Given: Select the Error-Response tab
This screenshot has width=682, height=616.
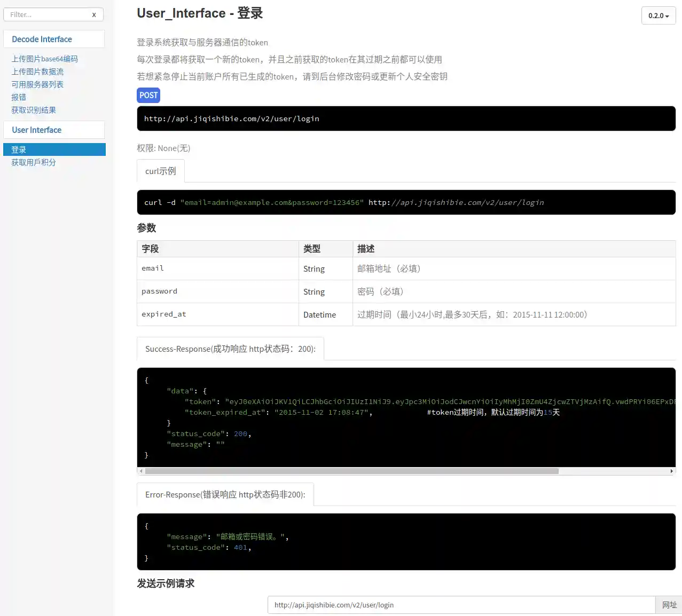Looking at the screenshot, I should pos(225,495).
